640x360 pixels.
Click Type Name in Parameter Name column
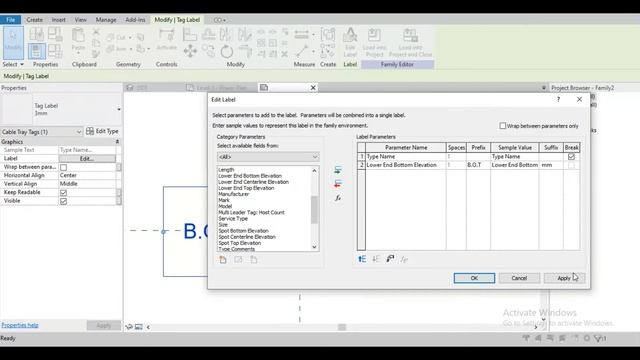click(x=406, y=156)
